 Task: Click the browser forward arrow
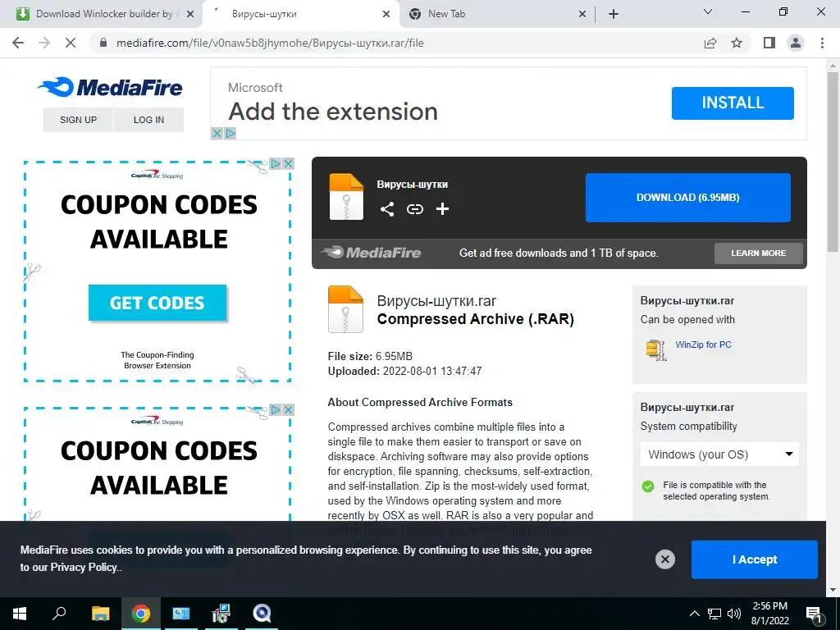(x=44, y=43)
